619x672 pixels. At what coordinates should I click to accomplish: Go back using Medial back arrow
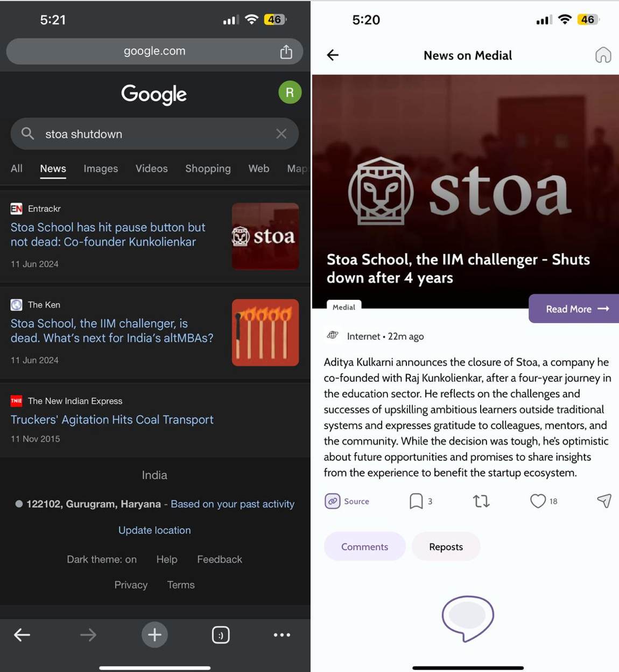tap(333, 55)
